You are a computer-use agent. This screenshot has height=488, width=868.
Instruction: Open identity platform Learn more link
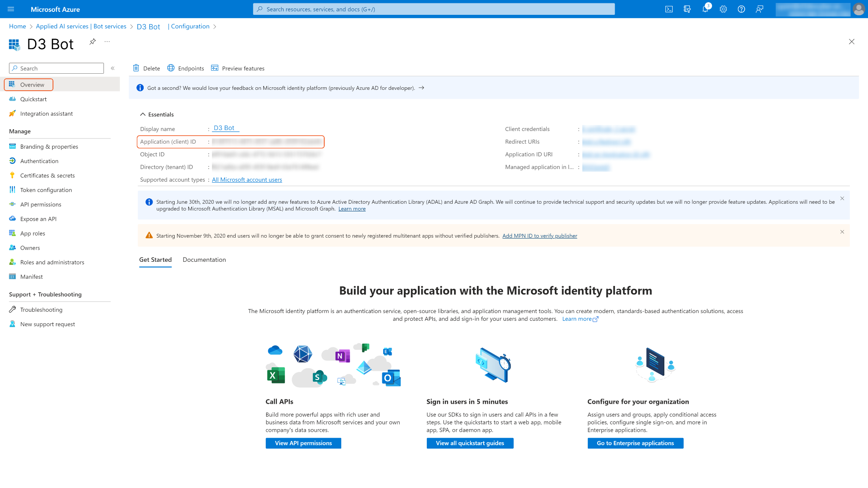[580, 319]
